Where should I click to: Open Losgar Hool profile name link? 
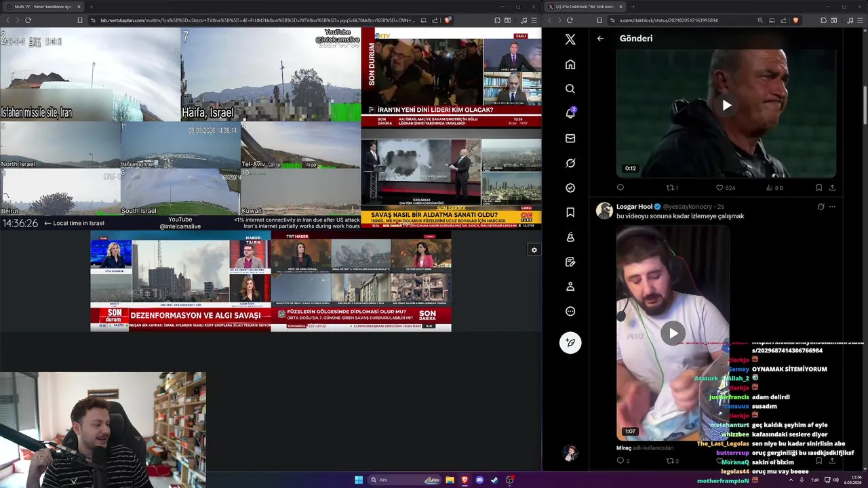click(634, 207)
